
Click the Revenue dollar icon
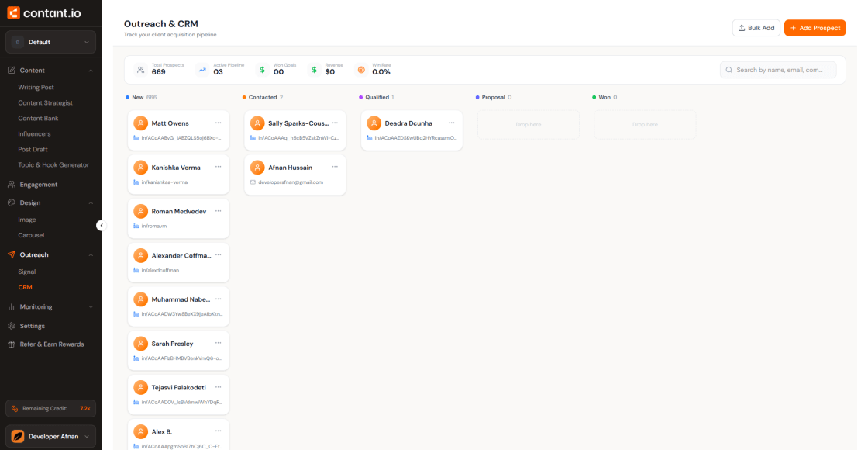point(315,70)
